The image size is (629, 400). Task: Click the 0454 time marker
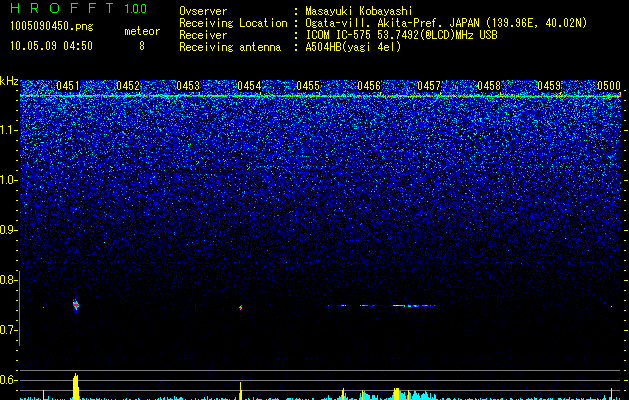pyautogui.click(x=249, y=86)
